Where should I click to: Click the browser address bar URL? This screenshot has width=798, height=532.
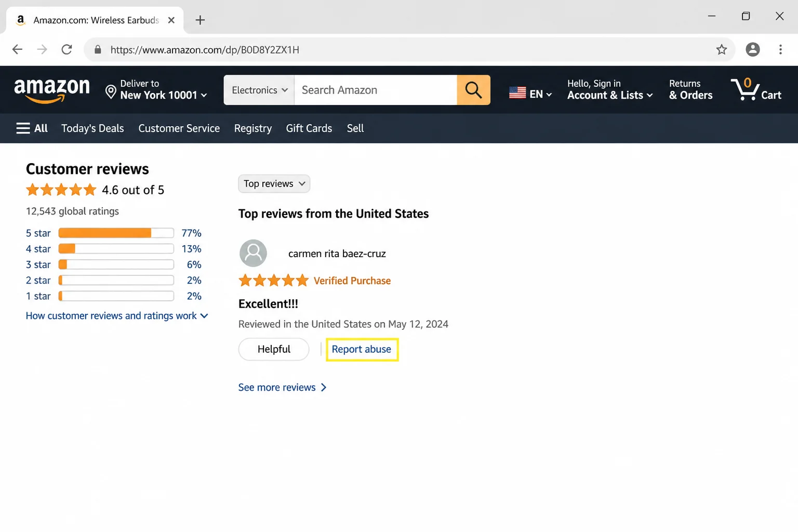point(205,50)
